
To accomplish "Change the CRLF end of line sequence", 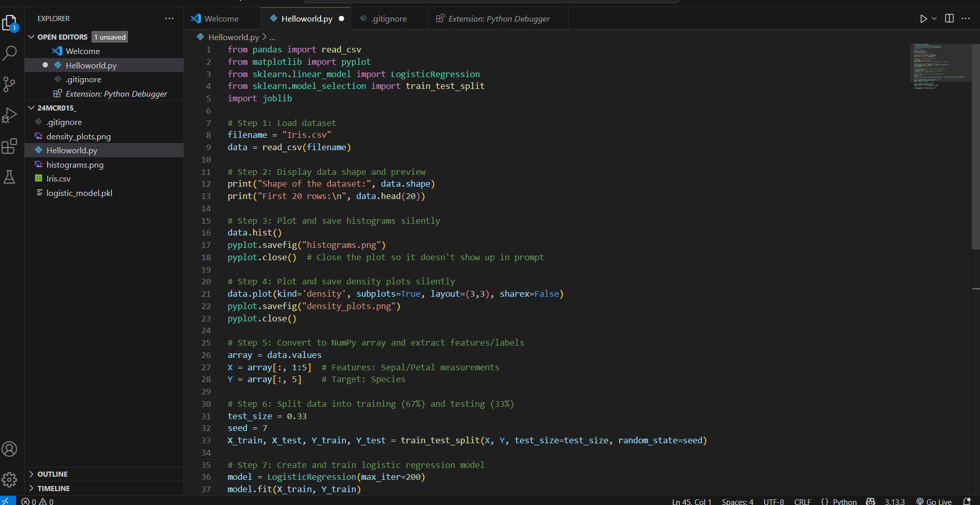I will click(802, 501).
